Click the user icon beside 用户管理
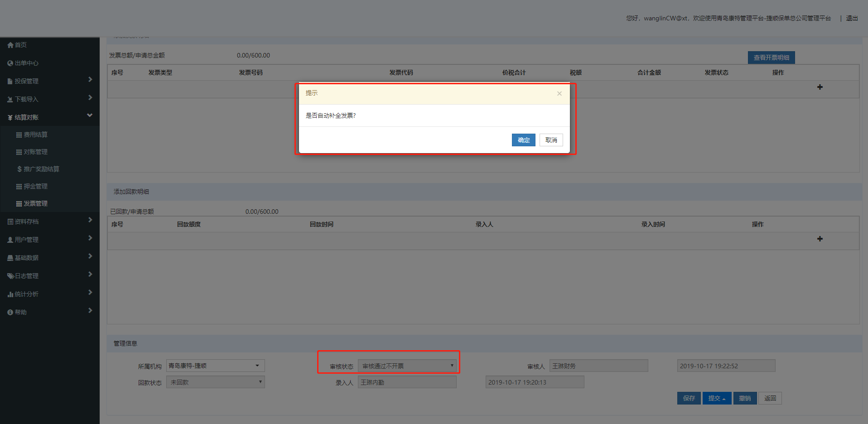Viewport: 868px width, 424px height. [x=10, y=240]
